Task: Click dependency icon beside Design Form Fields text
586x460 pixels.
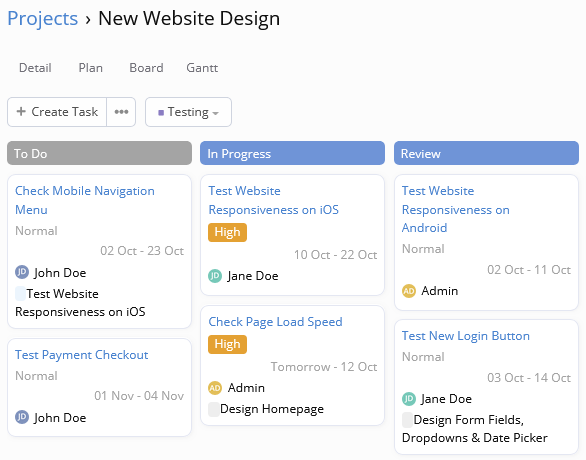Action: point(407,420)
